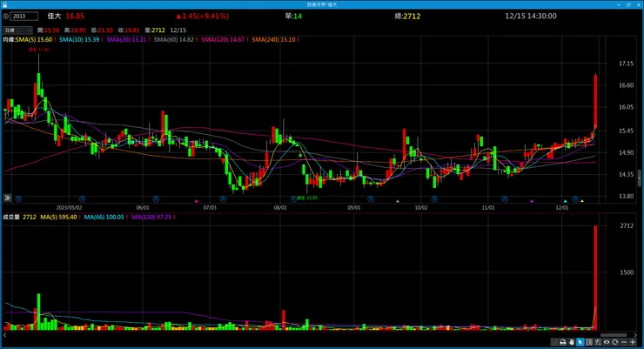Click the plus circle beside stock code
The width and height of the screenshot is (644, 349).
click(x=6, y=16)
